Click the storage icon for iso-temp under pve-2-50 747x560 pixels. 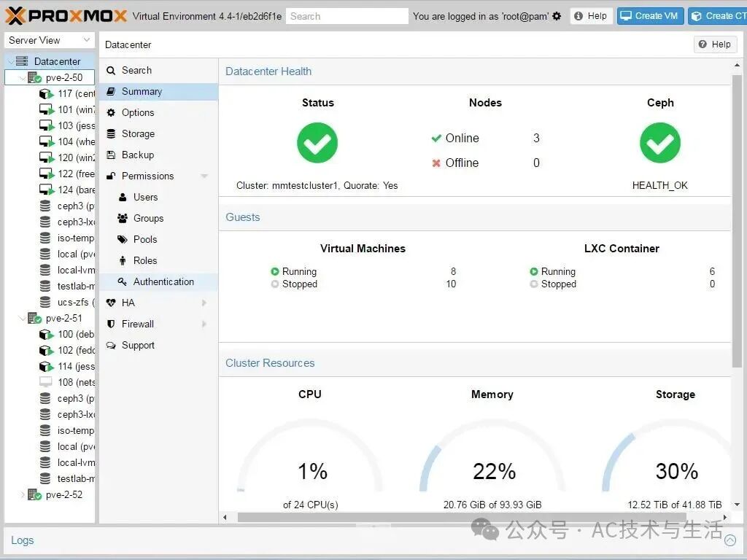(45, 238)
